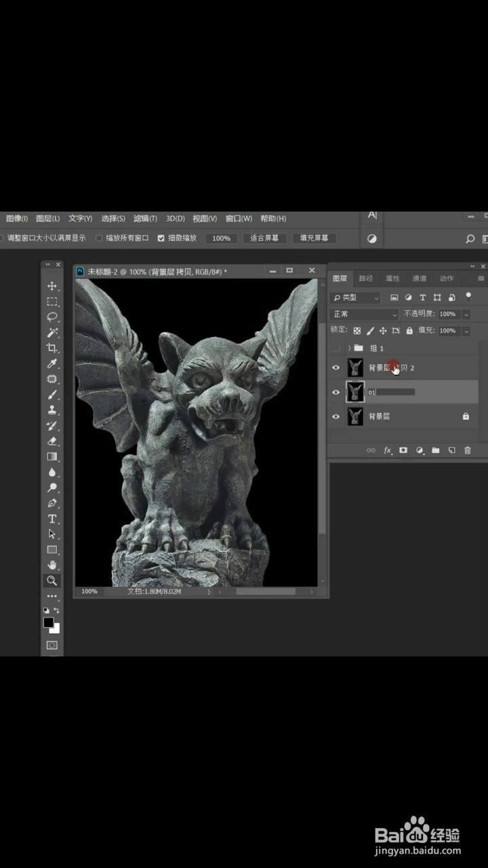Open the 不透明度 opacity dropdown arrow
This screenshot has width=488, height=868.
point(466,314)
